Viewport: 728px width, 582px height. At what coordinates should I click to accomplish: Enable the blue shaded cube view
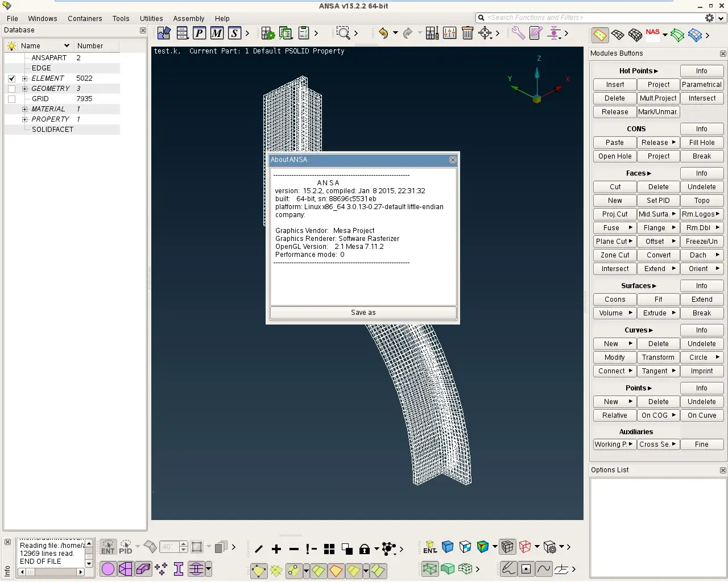[448, 547]
